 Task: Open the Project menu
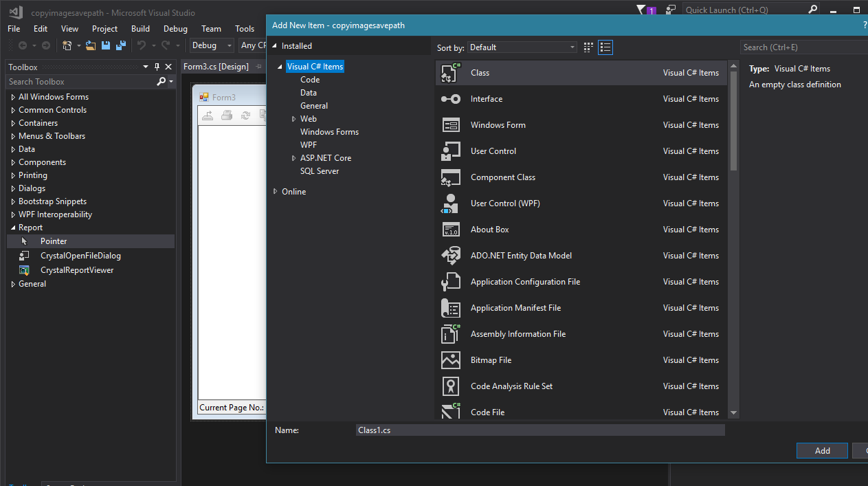pyautogui.click(x=104, y=29)
